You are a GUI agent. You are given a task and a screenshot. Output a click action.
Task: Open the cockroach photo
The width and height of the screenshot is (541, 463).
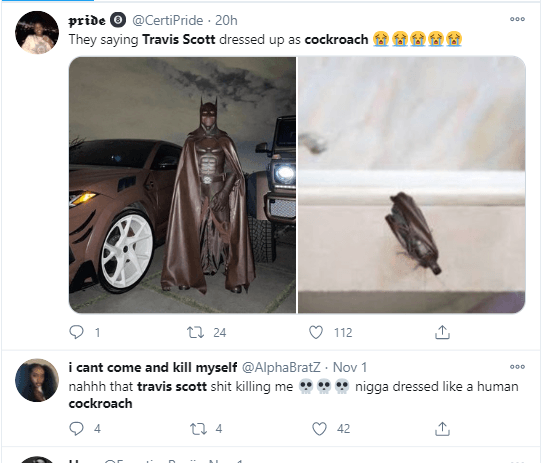pyautogui.click(x=412, y=185)
